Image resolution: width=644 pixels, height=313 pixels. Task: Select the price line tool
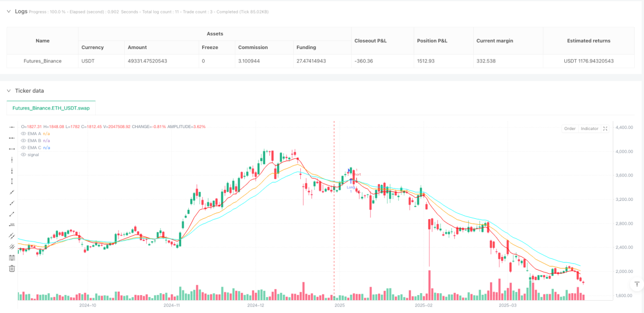12,225
